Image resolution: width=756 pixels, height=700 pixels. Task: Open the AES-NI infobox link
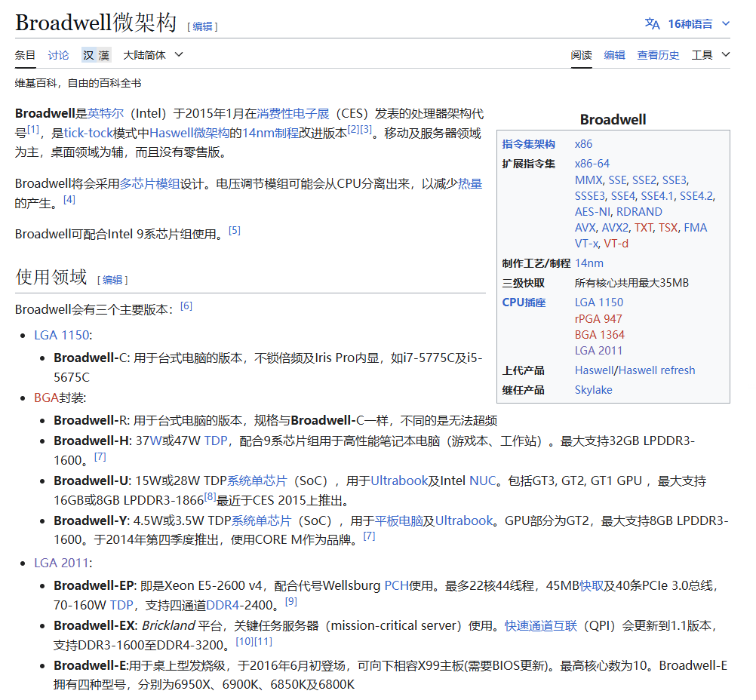pyautogui.click(x=592, y=212)
